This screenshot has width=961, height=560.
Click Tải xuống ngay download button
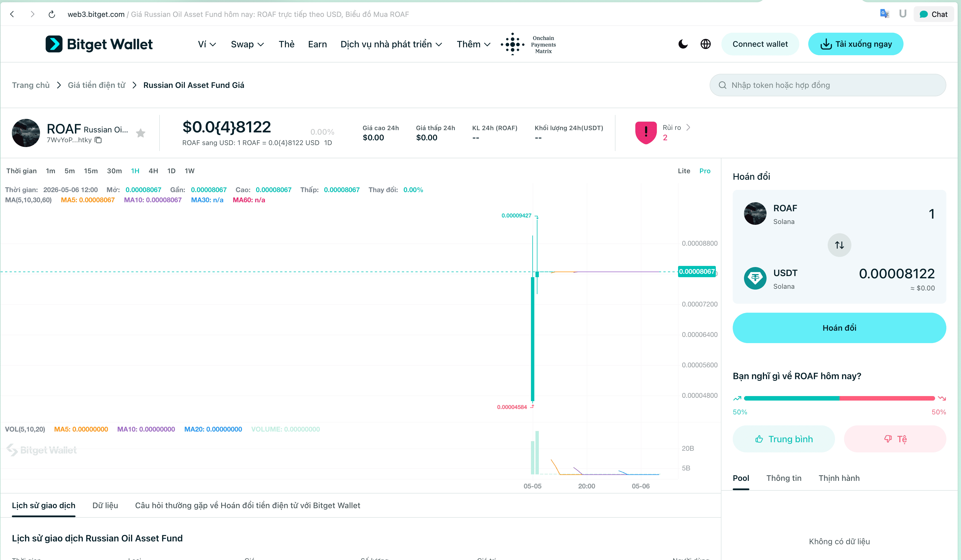click(x=856, y=44)
